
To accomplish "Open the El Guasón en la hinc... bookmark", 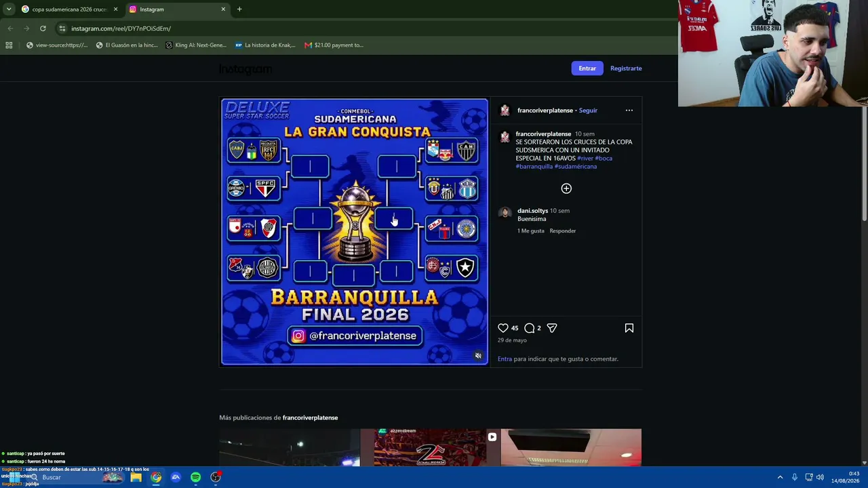I will 127,45.
